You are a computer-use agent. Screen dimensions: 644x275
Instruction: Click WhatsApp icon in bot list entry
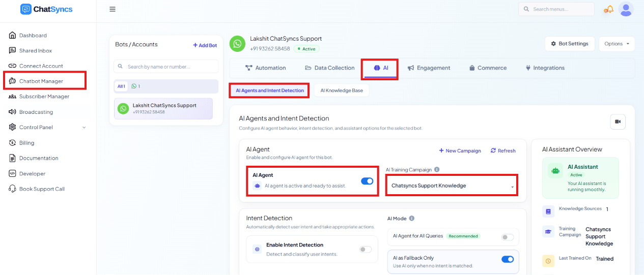pos(123,108)
